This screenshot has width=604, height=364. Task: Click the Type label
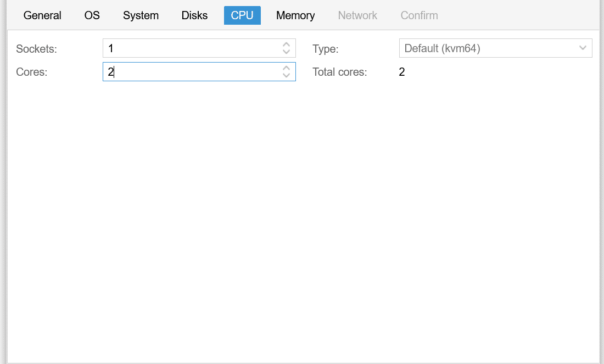tap(326, 49)
